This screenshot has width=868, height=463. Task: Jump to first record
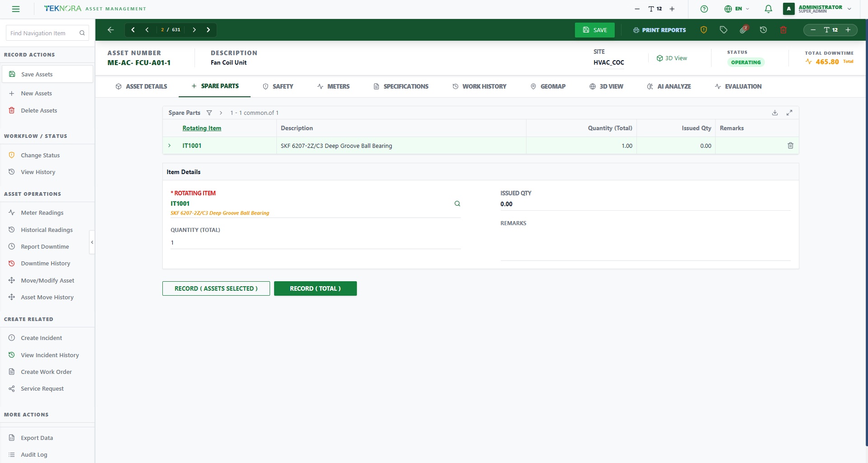tap(133, 30)
